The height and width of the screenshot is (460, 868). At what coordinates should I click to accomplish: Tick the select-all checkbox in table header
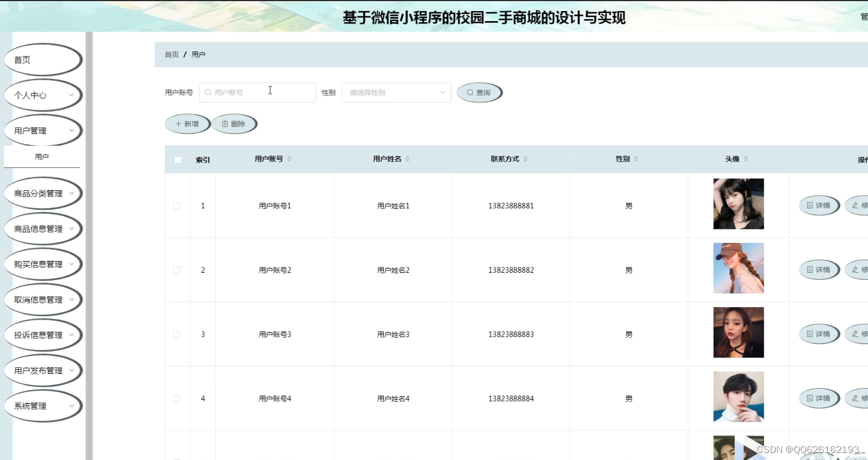click(x=178, y=160)
